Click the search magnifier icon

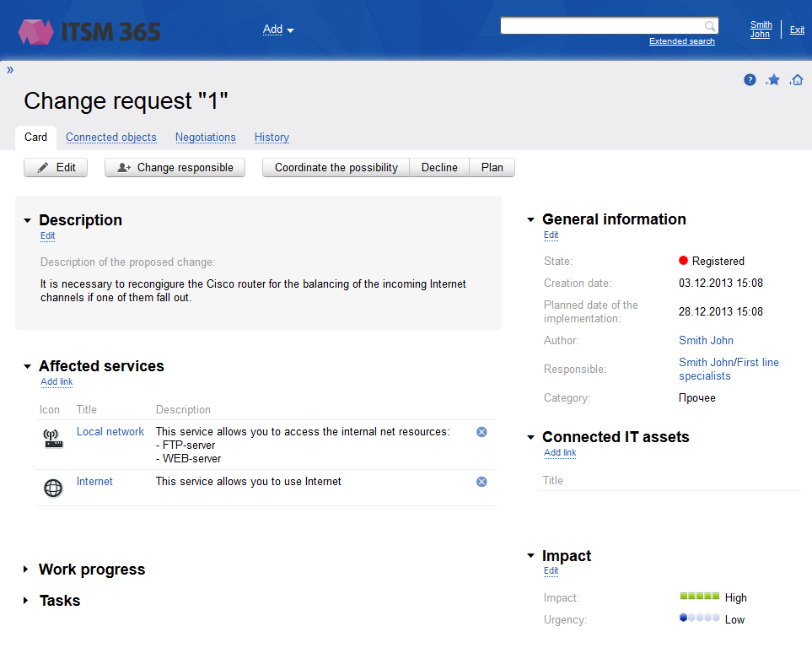coord(709,25)
